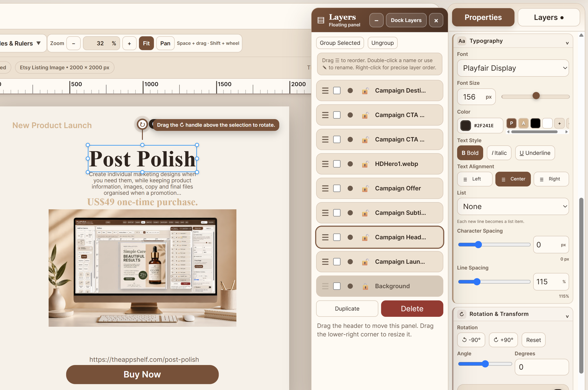Select Center text alignment
This screenshot has width=588, height=390.
pos(513,179)
